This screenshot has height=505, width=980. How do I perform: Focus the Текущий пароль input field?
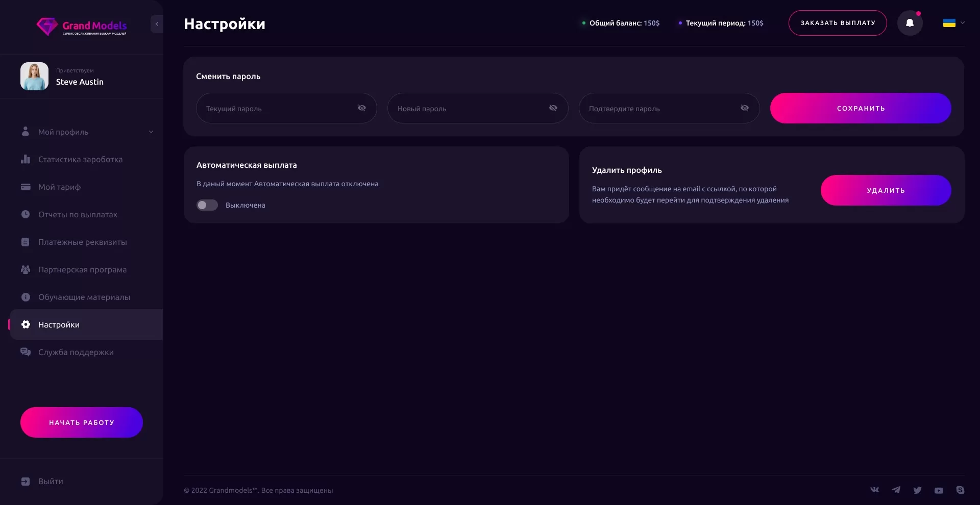(286, 108)
